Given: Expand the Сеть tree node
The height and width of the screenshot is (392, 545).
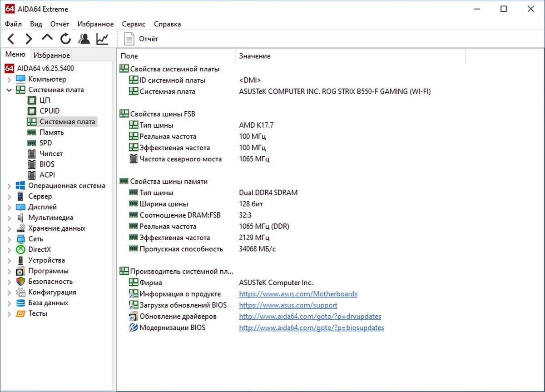Looking at the screenshot, I should (x=9, y=239).
